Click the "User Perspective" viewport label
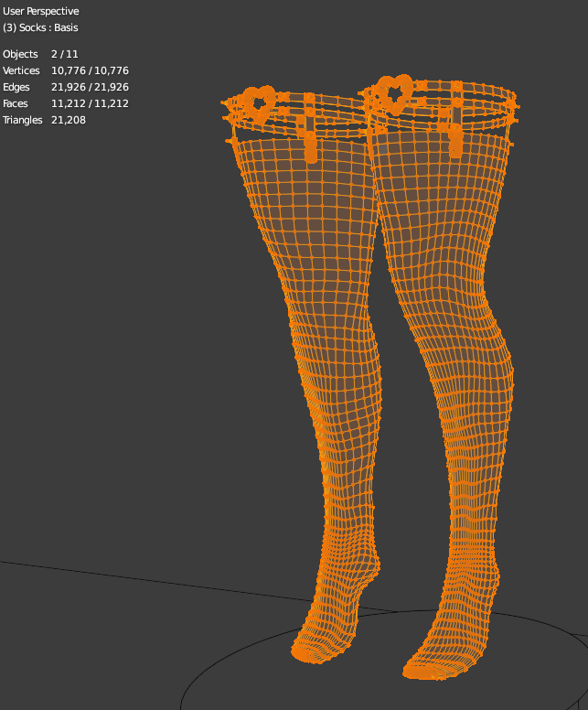This screenshot has height=710, width=588. [41, 11]
